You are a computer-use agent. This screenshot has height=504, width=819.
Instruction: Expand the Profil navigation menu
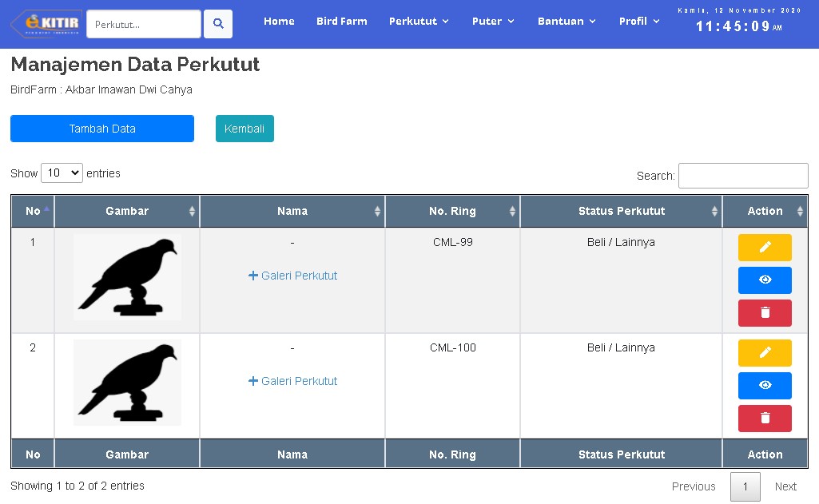coord(639,22)
